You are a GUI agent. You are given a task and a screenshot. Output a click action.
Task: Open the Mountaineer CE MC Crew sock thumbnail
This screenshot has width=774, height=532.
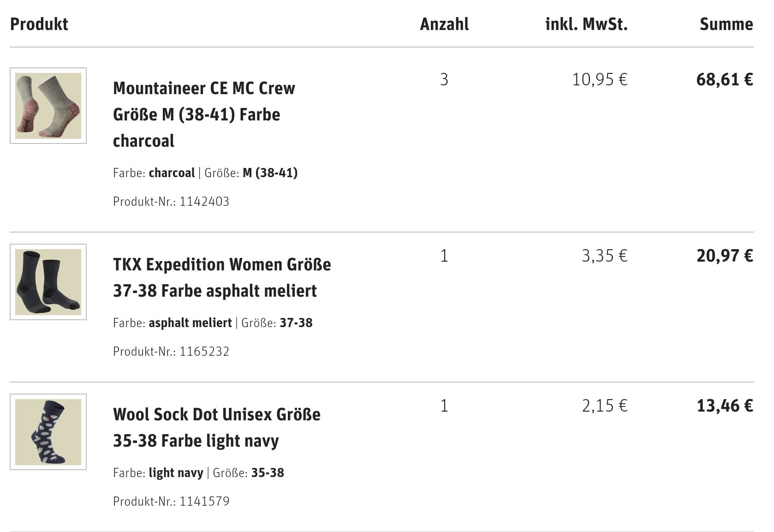pyautogui.click(x=48, y=106)
